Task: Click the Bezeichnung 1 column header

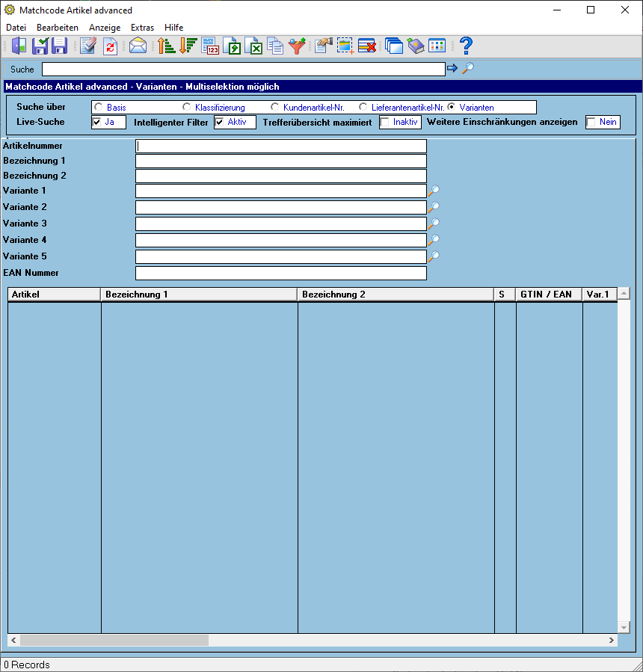Action: point(199,295)
